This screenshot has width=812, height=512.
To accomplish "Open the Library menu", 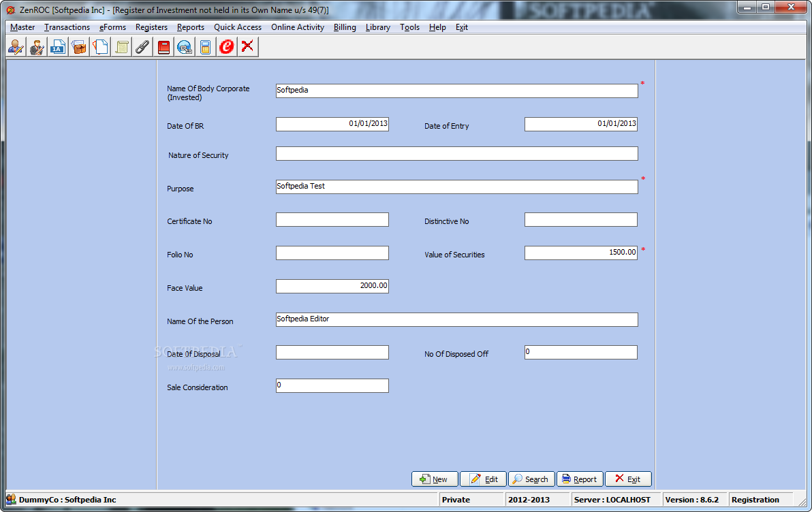I will click(378, 27).
